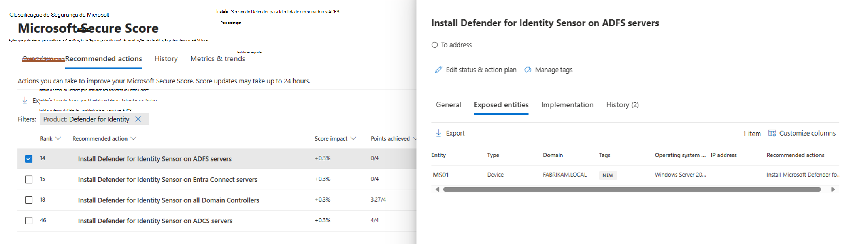Open the Score impact column dropdown

point(353,138)
